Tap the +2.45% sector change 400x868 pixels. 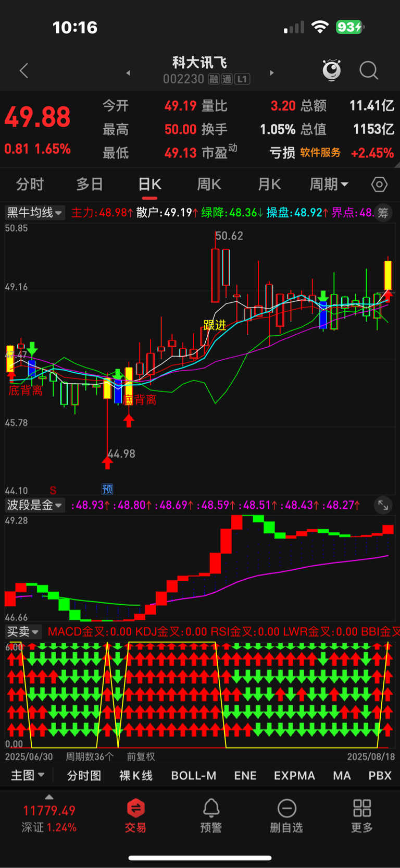click(x=372, y=153)
